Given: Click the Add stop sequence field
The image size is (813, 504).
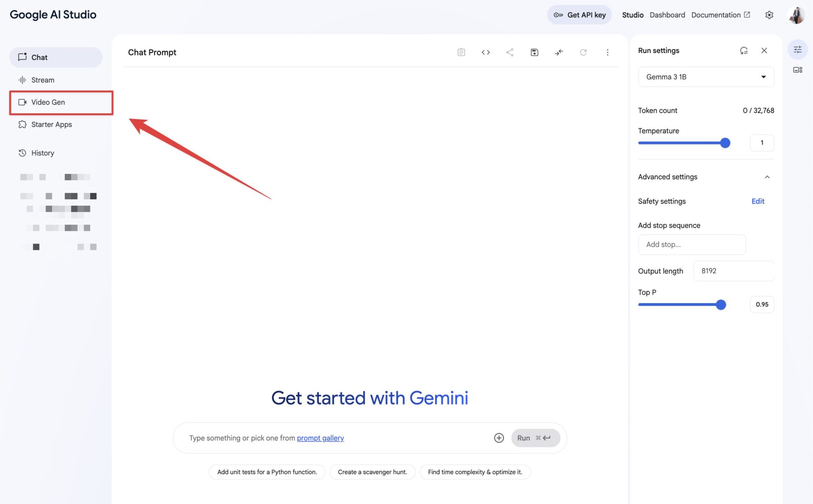Looking at the screenshot, I should coord(691,245).
